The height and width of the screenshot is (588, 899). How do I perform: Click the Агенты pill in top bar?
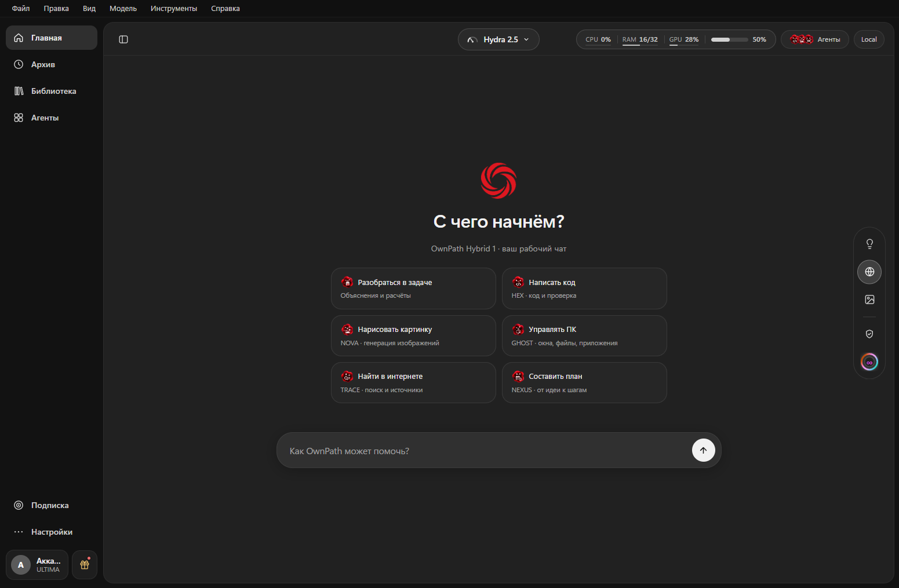(x=815, y=39)
